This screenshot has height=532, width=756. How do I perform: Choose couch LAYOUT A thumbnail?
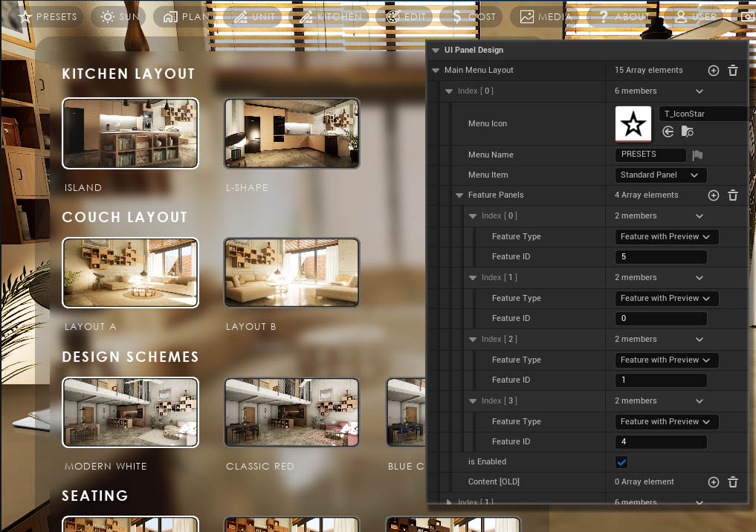[130, 273]
